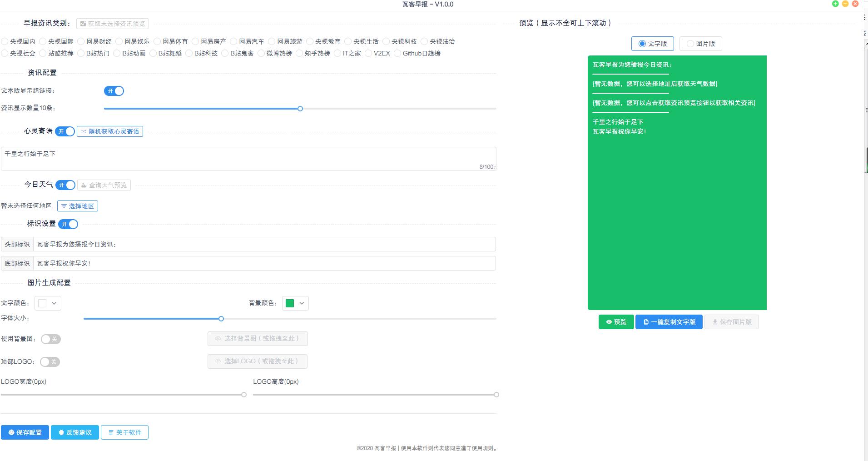Click the eye icon on green 预览 button
This screenshot has width=868, height=461.
click(609, 322)
